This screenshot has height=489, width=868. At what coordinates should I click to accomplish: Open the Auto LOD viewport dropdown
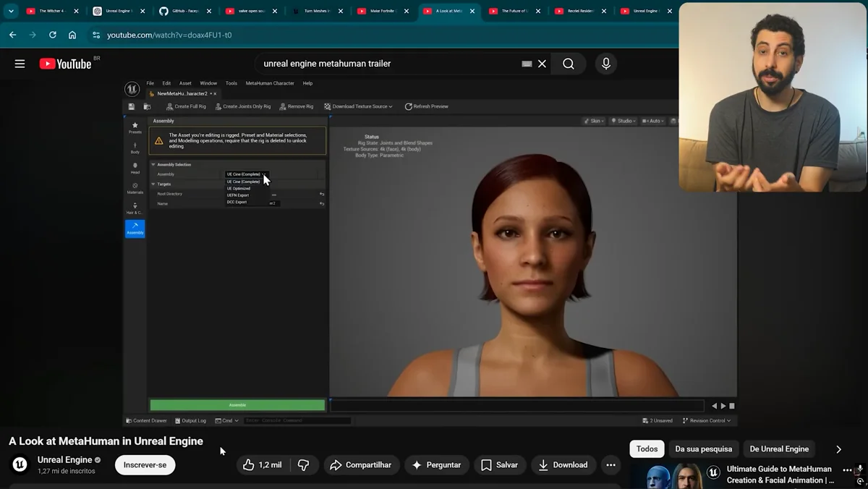pyautogui.click(x=652, y=121)
